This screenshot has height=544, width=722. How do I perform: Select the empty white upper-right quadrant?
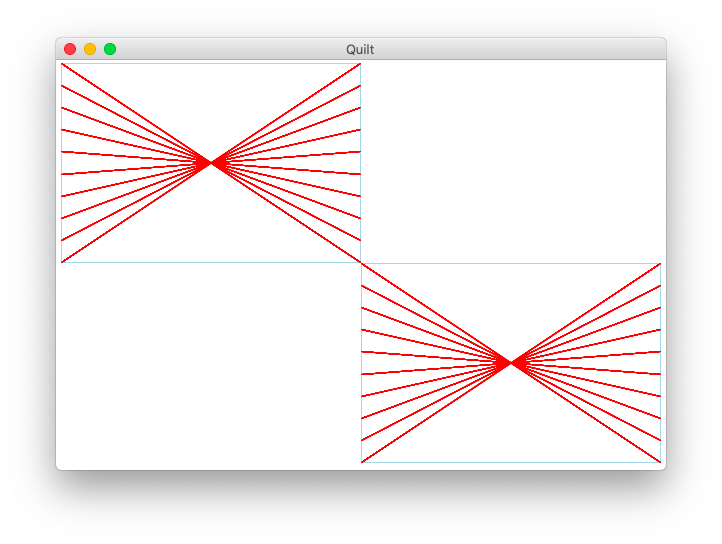[x=511, y=160]
